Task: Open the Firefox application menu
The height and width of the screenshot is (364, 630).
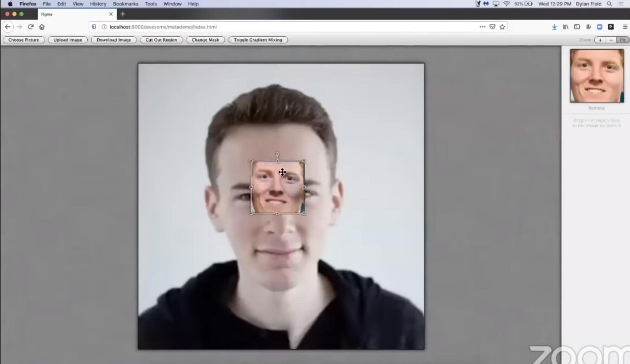Action: click(x=28, y=4)
